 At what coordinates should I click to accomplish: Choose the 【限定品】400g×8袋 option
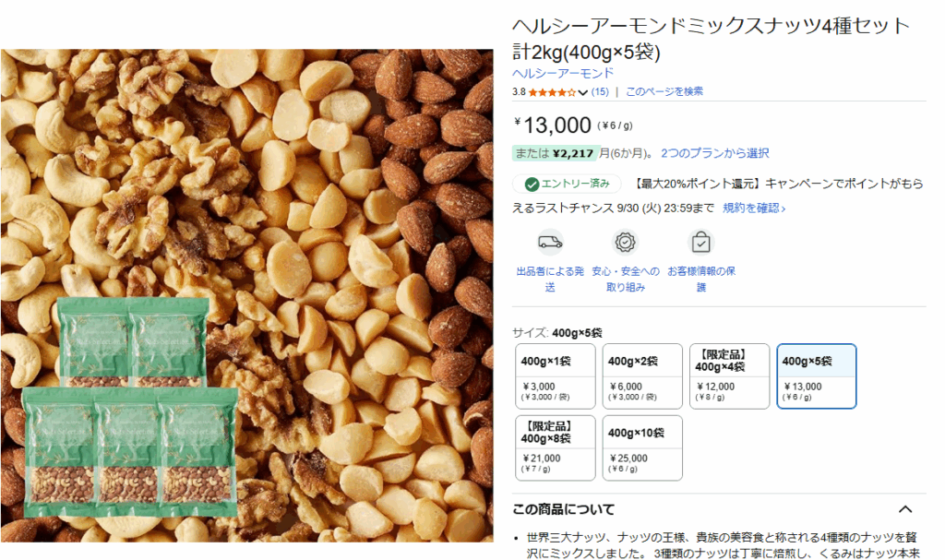pyautogui.click(x=555, y=447)
